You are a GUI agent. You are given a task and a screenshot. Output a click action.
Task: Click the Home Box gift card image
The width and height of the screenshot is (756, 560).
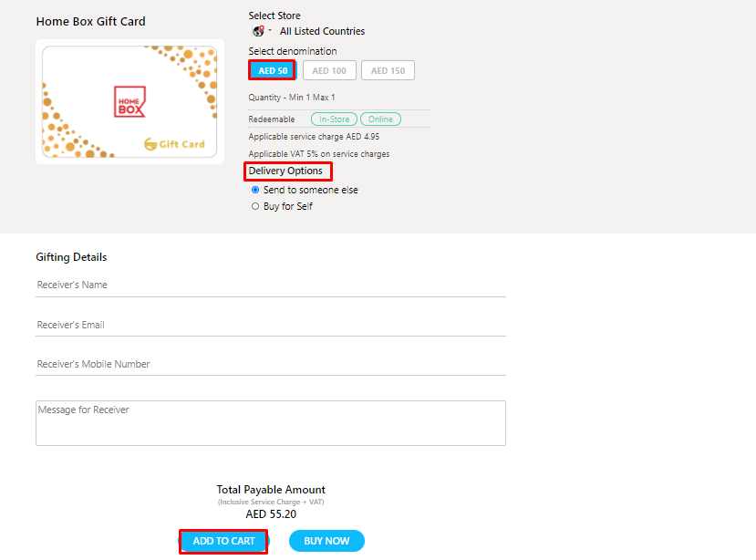[x=129, y=102]
